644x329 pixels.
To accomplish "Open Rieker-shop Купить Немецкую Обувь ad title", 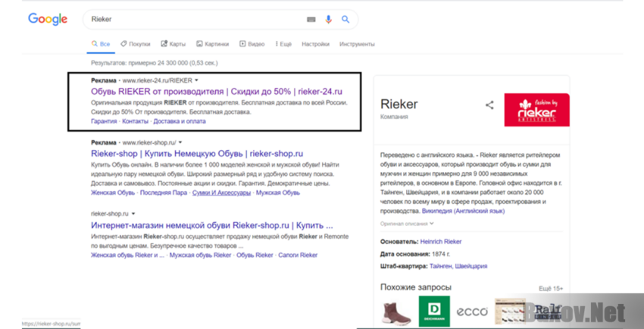I will (x=197, y=154).
